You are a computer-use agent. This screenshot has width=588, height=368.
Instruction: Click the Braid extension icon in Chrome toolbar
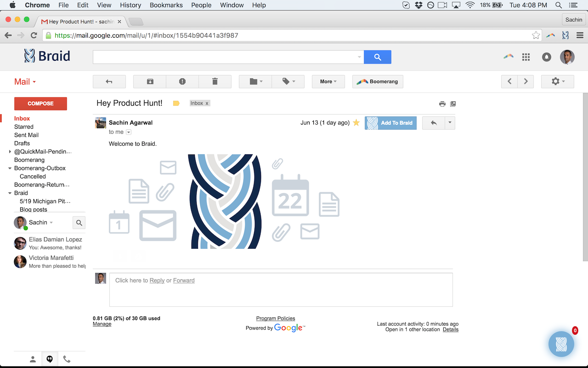565,35
